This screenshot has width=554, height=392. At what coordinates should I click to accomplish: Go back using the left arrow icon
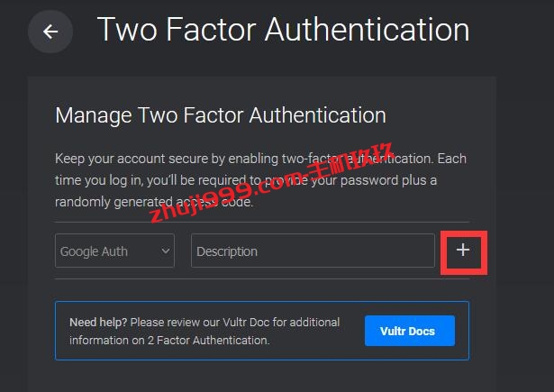(x=50, y=32)
